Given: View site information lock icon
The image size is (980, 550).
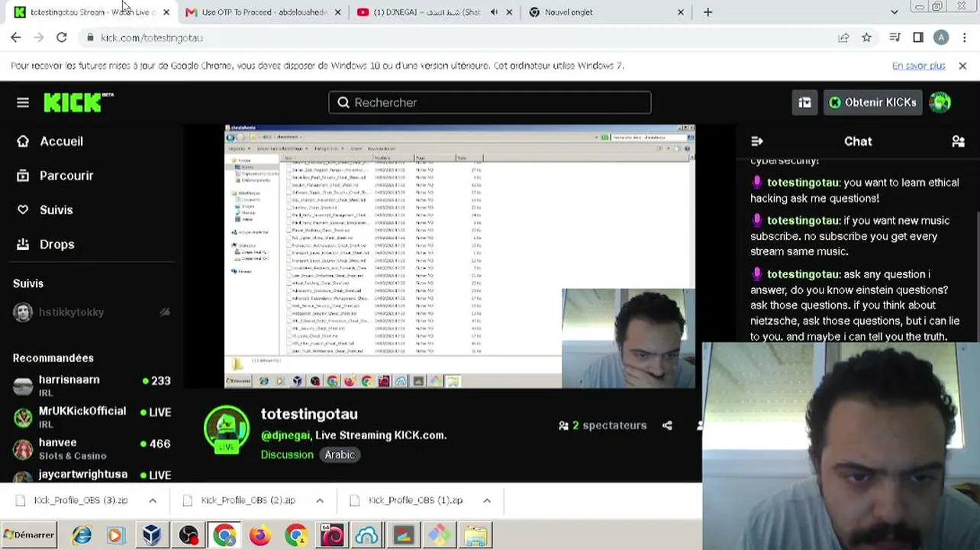Looking at the screenshot, I should click(x=91, y=37).
